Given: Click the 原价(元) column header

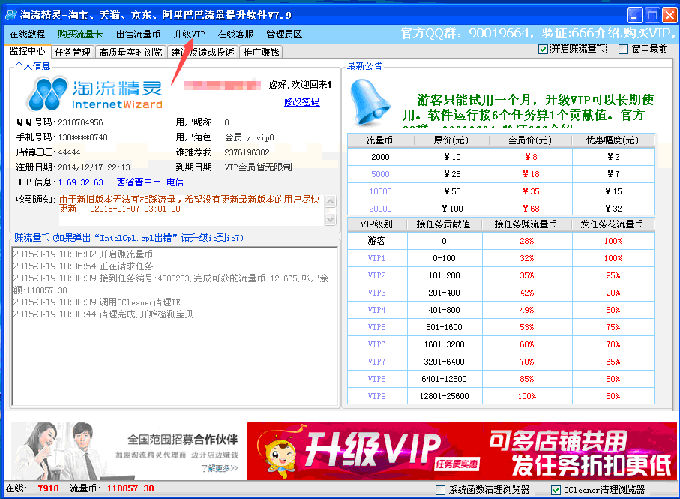Looking at the screenshot, I should [451, 140].
